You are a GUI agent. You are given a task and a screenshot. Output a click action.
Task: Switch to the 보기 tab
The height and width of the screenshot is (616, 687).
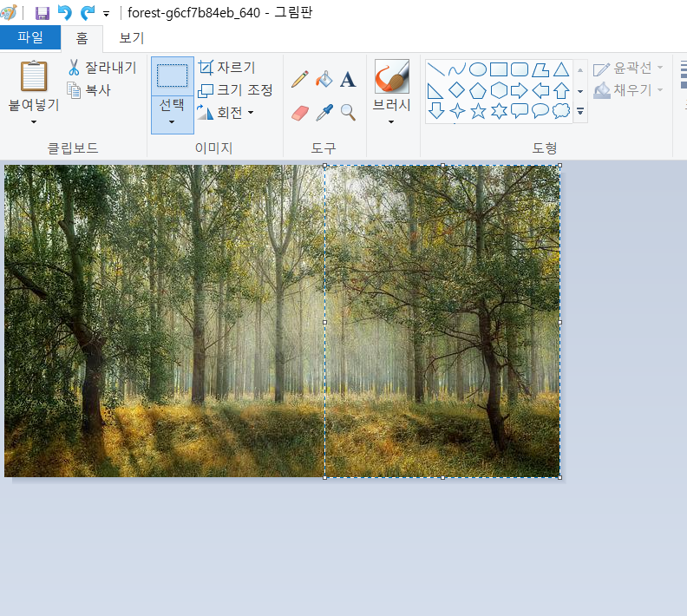pos(132,38)
